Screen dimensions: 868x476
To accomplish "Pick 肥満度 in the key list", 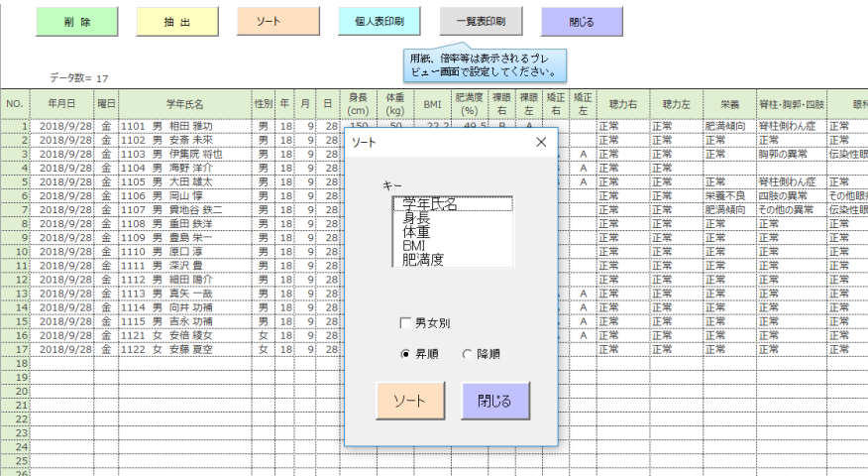I will tap(452, 260).
